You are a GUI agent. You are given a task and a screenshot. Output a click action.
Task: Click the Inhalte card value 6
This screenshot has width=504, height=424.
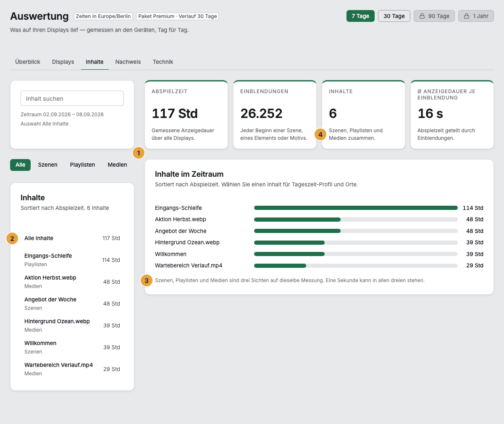(333, 113)
